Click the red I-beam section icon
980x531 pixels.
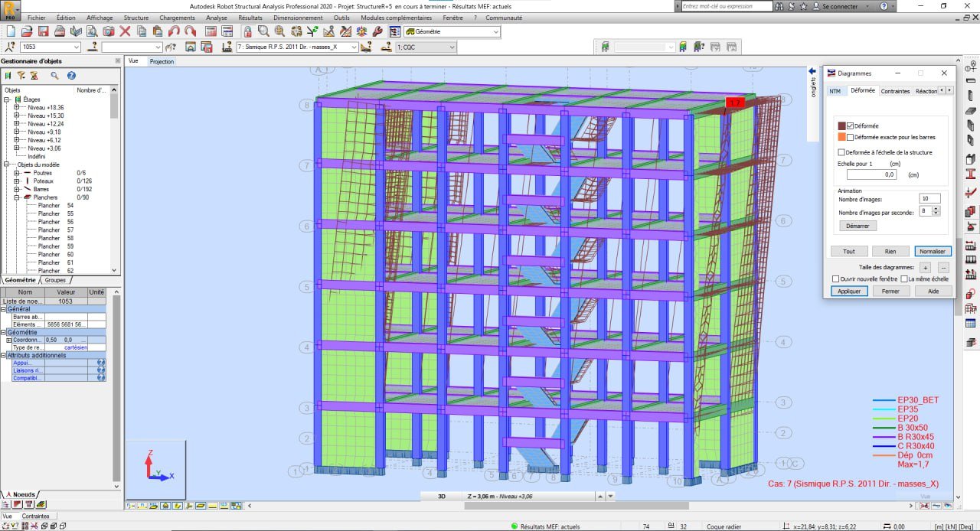point(971,175)
